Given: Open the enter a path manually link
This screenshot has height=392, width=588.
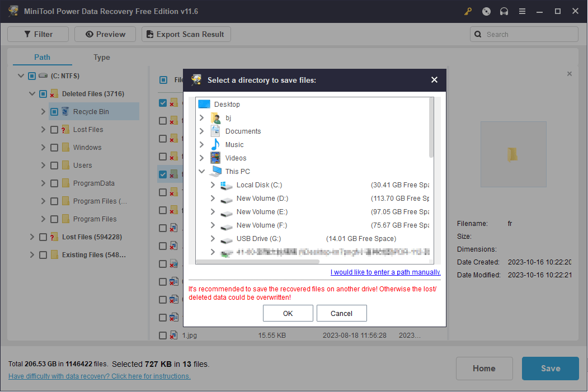Looking at the screenshot, I should (x=385, y=272).
